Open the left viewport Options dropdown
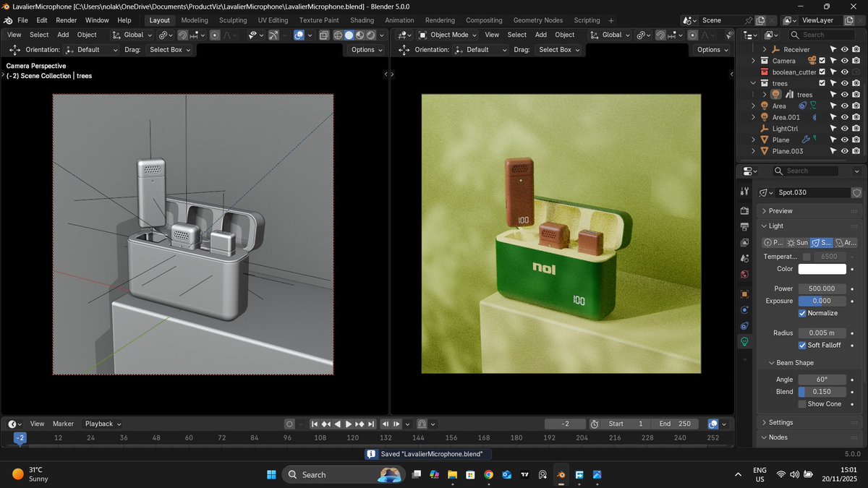 (367, 50)
